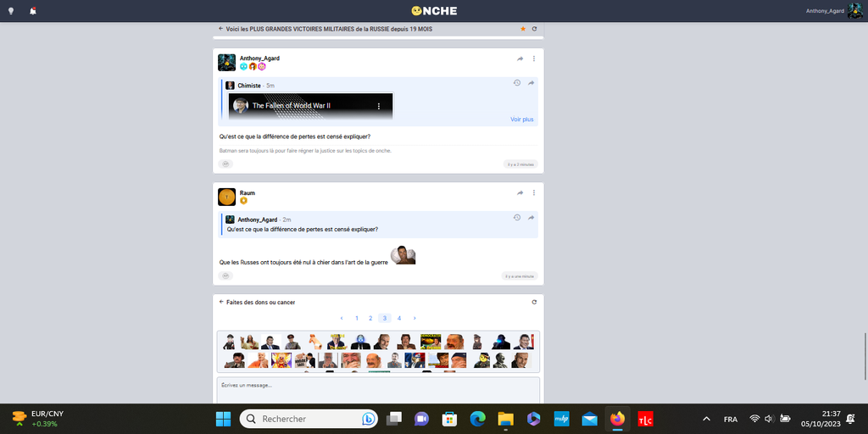The image size is (868, 434).
Task: Select sticker page 1
Action: pos(357,319)
